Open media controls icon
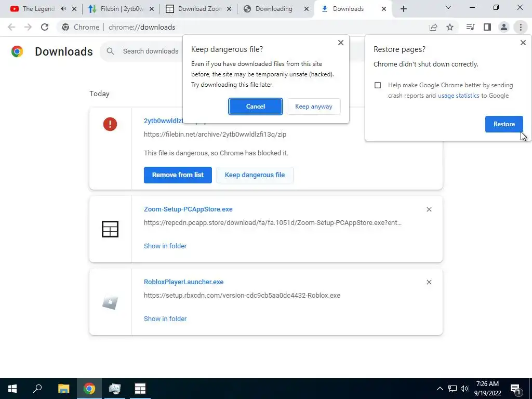532x399 pixels. tap(470, 27)
